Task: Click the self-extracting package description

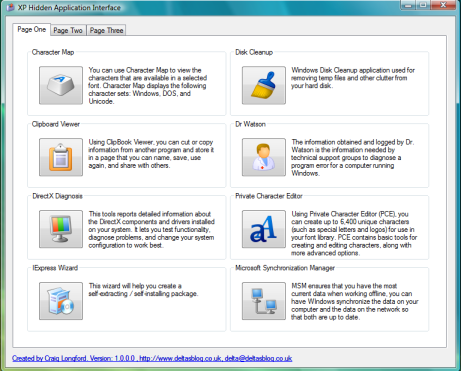Action: pos(143,290)
